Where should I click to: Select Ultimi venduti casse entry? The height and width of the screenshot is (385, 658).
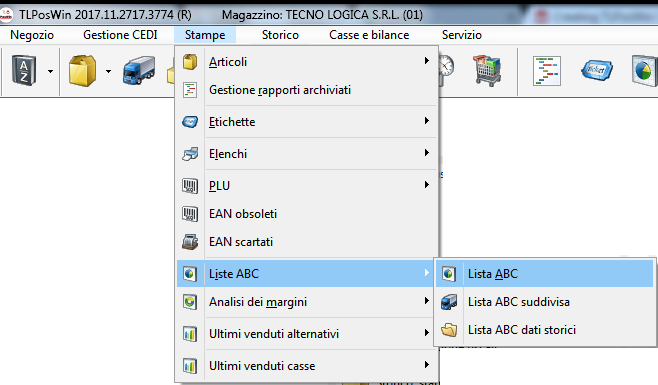click(307, 366)
